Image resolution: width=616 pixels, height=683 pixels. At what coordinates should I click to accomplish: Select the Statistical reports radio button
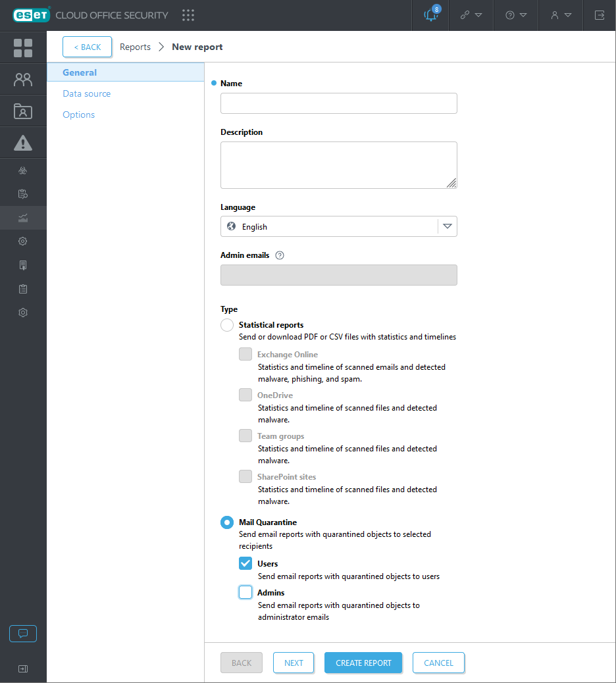pos(227,325)
